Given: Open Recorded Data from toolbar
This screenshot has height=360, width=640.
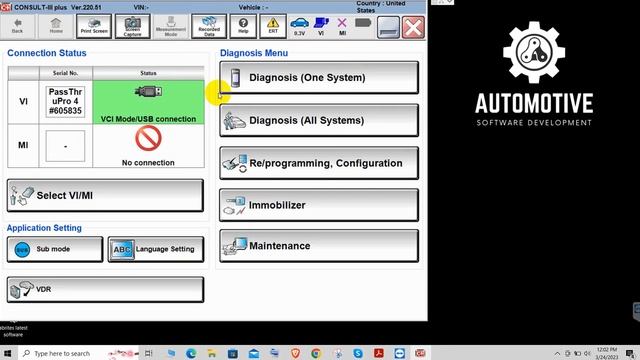Looking at the screenshot, I should [x=209, y=27].
